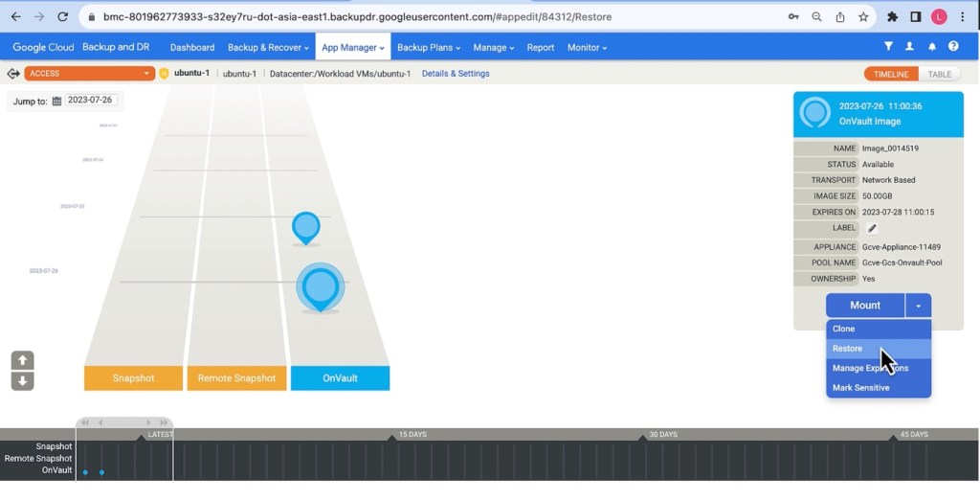Click the arrow beside Mount button
Screen dimensions: 980x501
pos(918,306)
